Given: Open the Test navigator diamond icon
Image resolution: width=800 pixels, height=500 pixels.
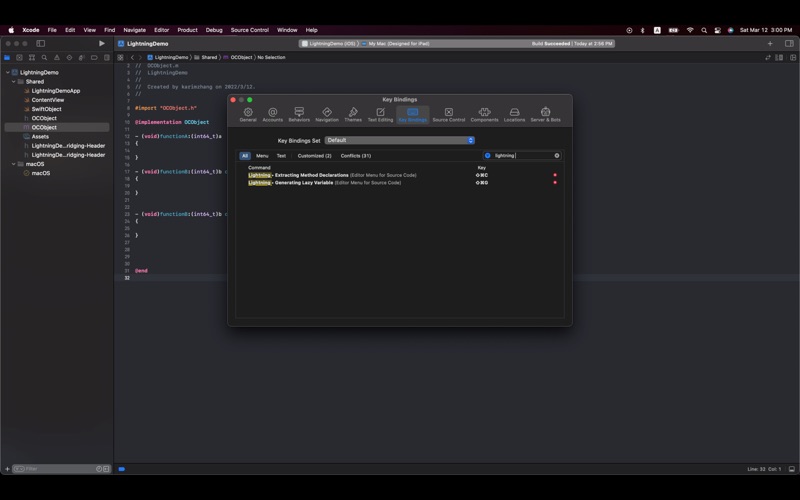Looking at the screenshot, I should coord(69,58).
